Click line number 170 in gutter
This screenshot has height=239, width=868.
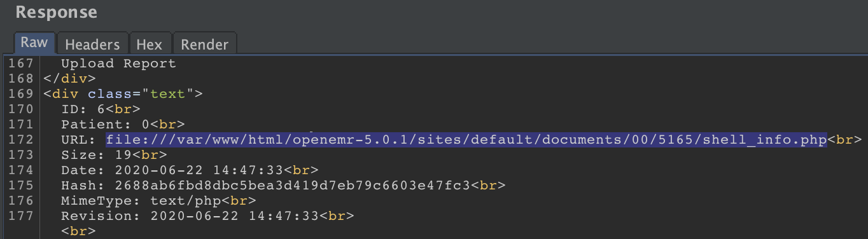tap(20, 109)
